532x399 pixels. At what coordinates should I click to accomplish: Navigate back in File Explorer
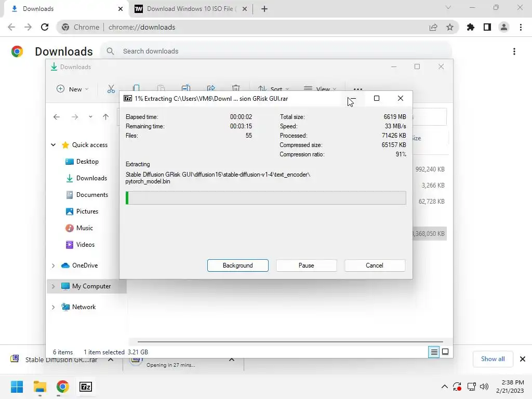[56, 117]
